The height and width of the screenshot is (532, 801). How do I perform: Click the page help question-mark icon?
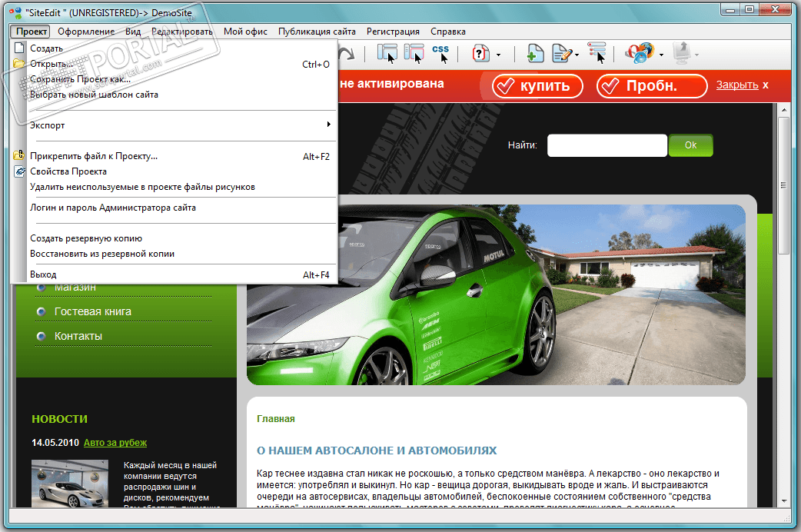pyautogui.click(x=481, y=53)
